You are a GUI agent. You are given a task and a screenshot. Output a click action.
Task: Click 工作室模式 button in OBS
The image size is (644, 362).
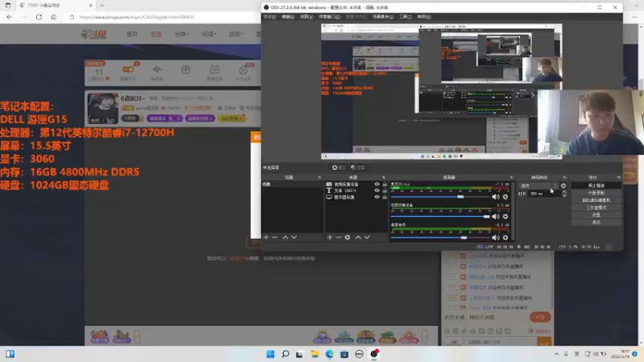[x=596, y=208]
